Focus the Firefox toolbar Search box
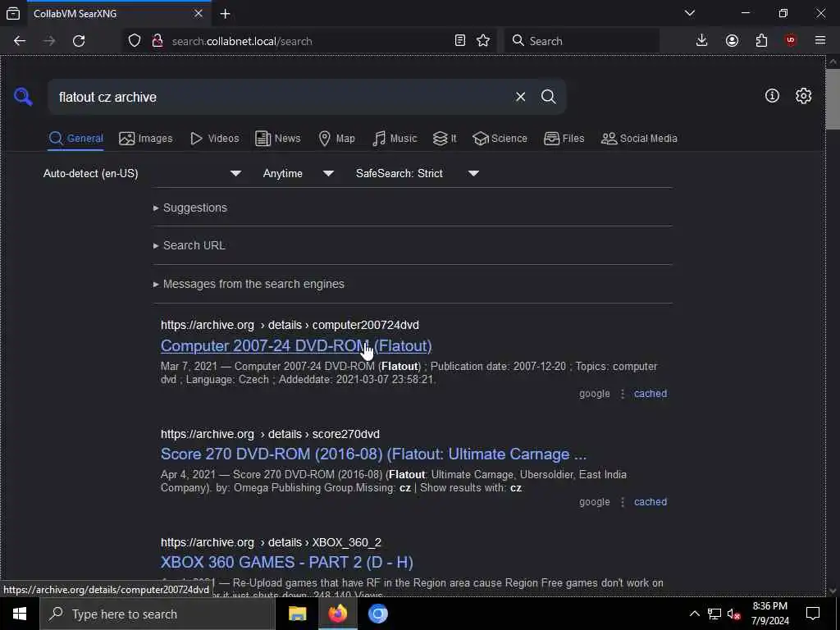The height and width of the screenshot is (630, 840). pyautogui.click(x=582, y=41)
